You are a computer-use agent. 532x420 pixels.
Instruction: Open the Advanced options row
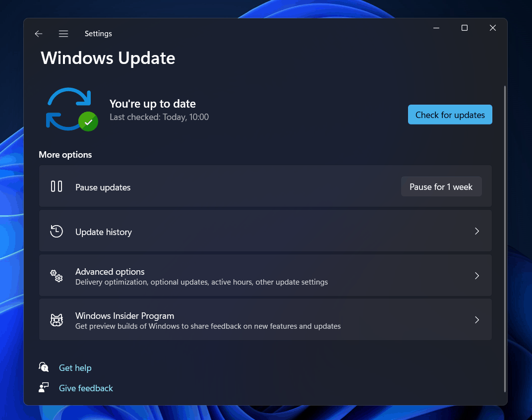tap(265, 275)
